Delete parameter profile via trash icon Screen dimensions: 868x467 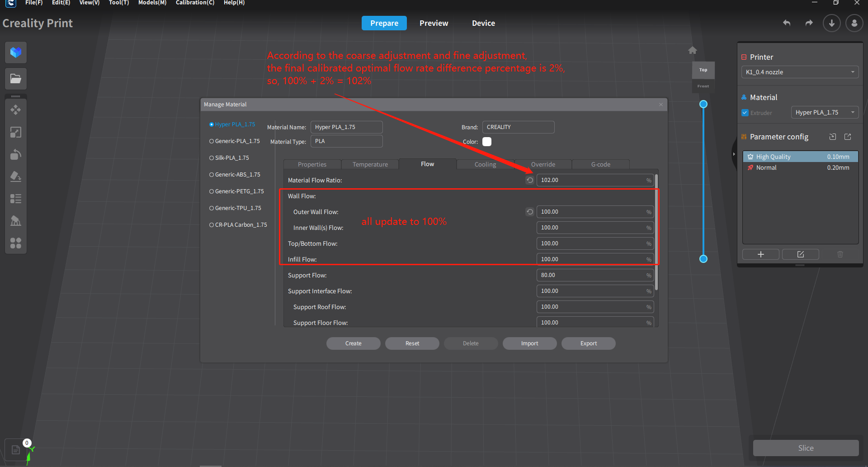click(840, 254)
